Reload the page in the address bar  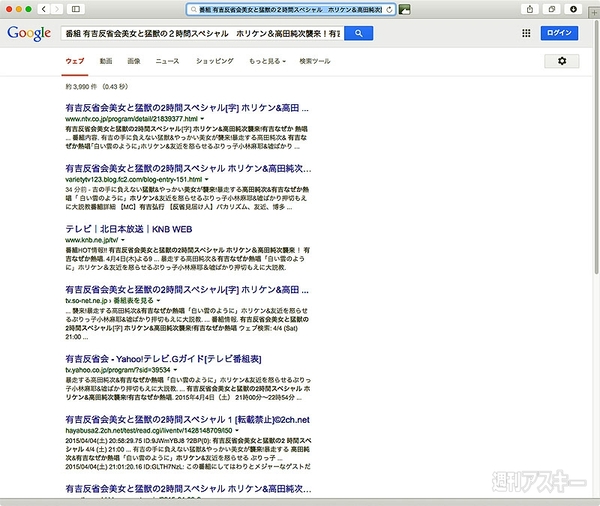389,10
